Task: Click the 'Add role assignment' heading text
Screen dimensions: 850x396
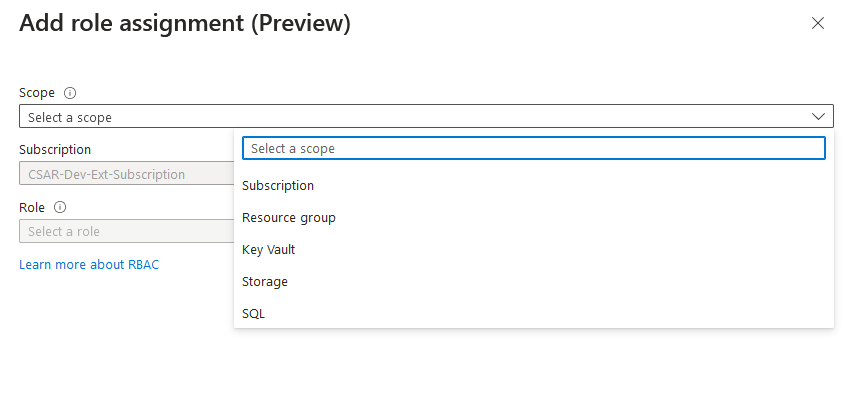Action: pos(132,23)
